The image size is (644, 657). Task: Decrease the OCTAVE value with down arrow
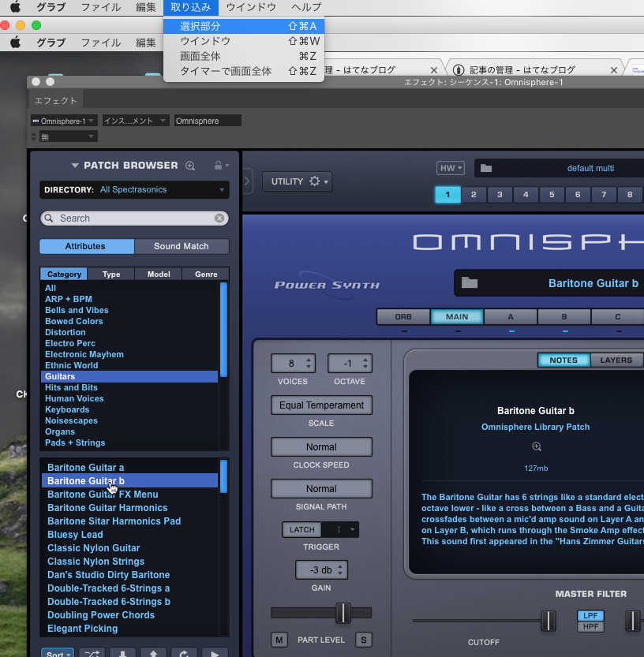click(x=365, y=367)
